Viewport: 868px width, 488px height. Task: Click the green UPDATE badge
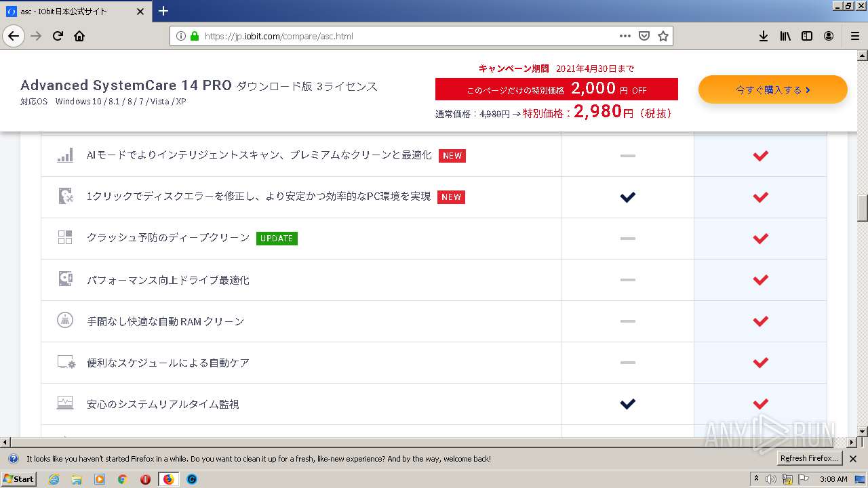[x=277, y=238]
